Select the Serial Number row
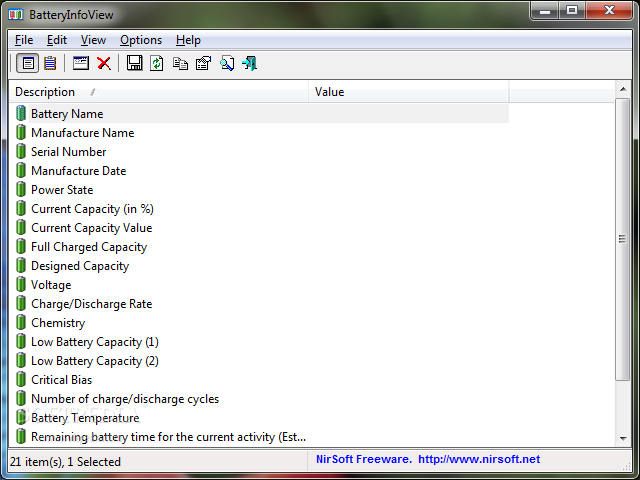This screenshot has height=480, width=640. click(x=261, y=151)
